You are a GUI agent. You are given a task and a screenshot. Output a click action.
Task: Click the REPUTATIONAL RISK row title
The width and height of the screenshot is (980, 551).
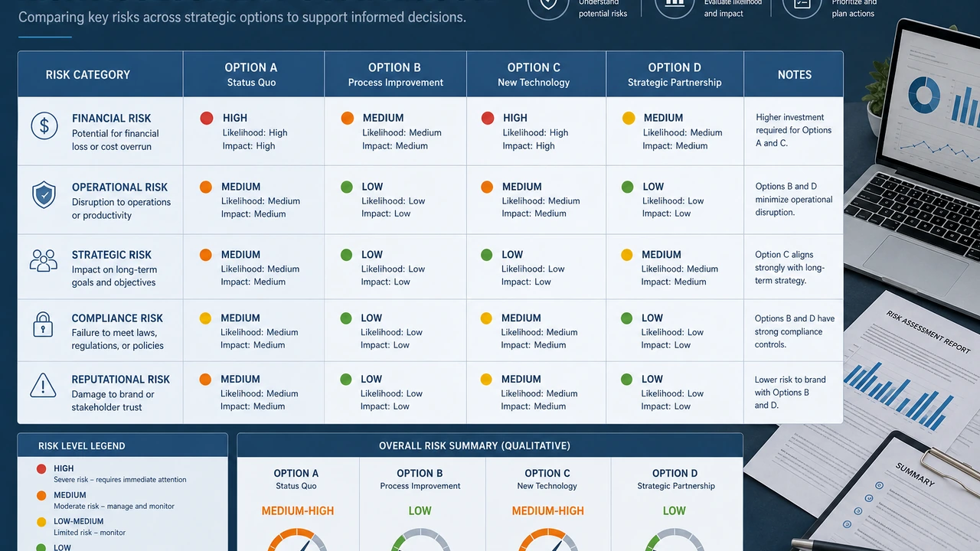pos(121,380)
